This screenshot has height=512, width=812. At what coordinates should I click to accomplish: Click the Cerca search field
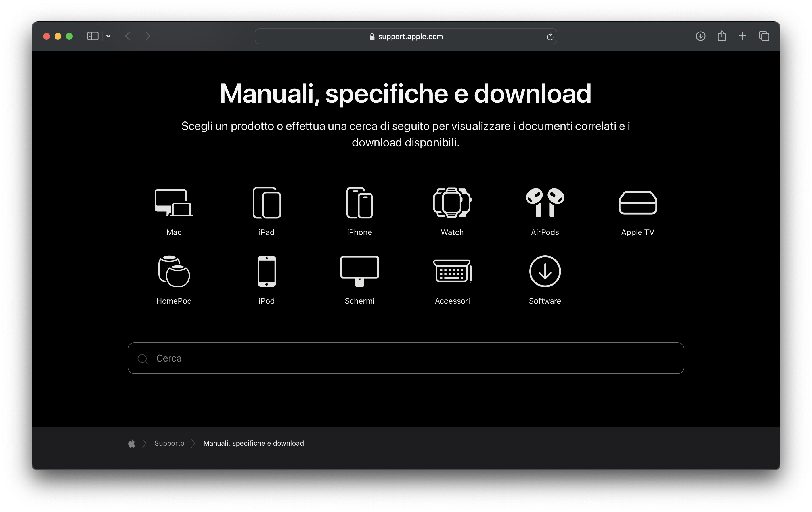point(406,358)
